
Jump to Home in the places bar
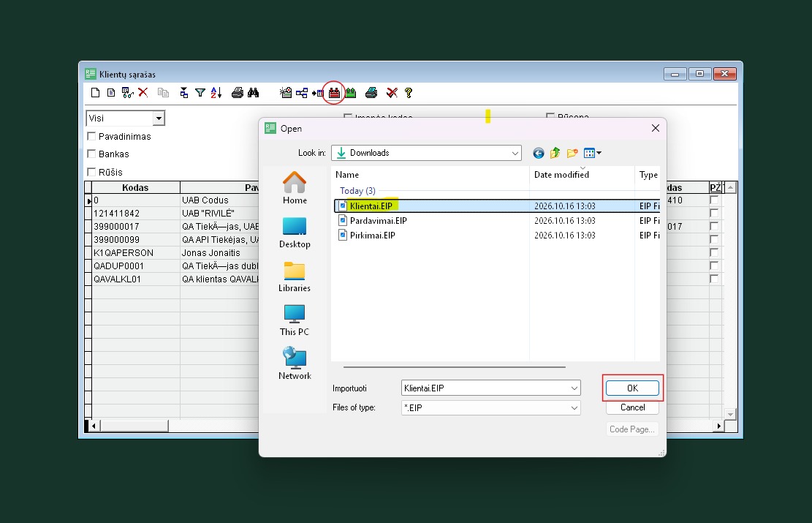tap(295, 188)
